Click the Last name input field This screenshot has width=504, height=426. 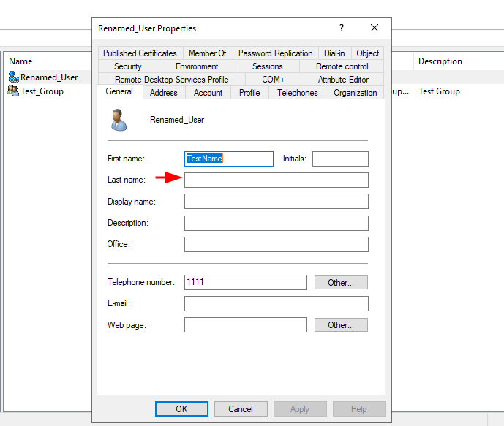point(276,180)
